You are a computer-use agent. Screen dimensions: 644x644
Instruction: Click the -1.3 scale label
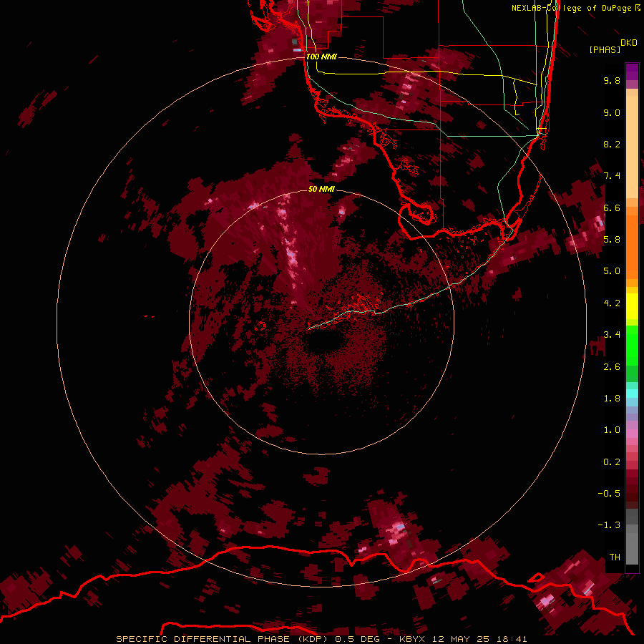click(609, 525)
